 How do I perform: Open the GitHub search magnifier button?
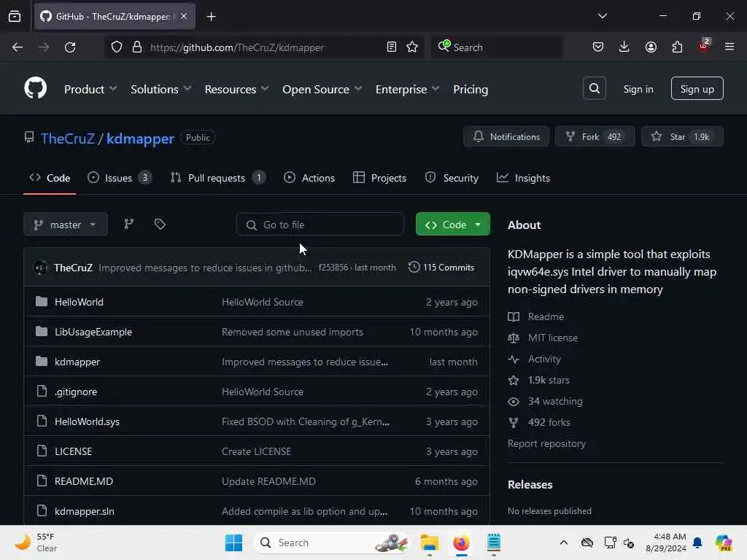[594, 88]
